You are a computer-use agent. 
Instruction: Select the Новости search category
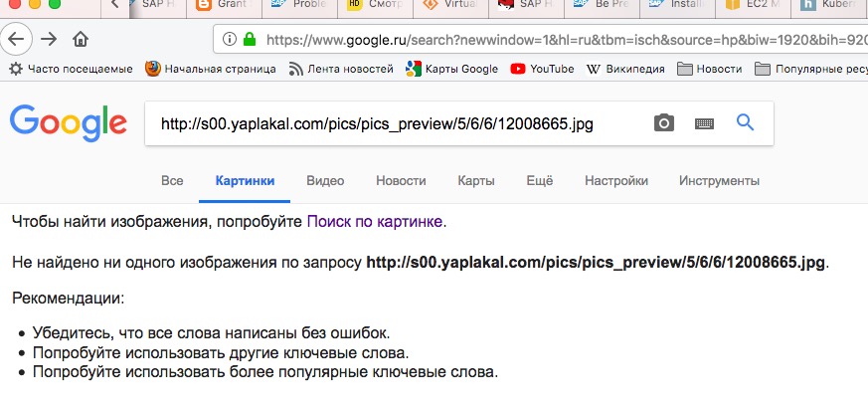point(401,180)
